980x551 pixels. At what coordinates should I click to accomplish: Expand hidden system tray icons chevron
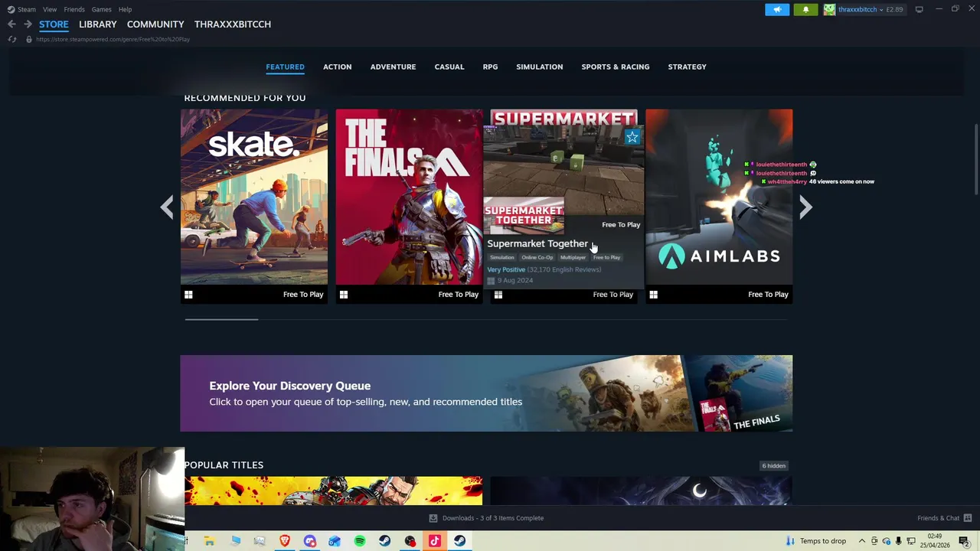click(x=862, y=541)
